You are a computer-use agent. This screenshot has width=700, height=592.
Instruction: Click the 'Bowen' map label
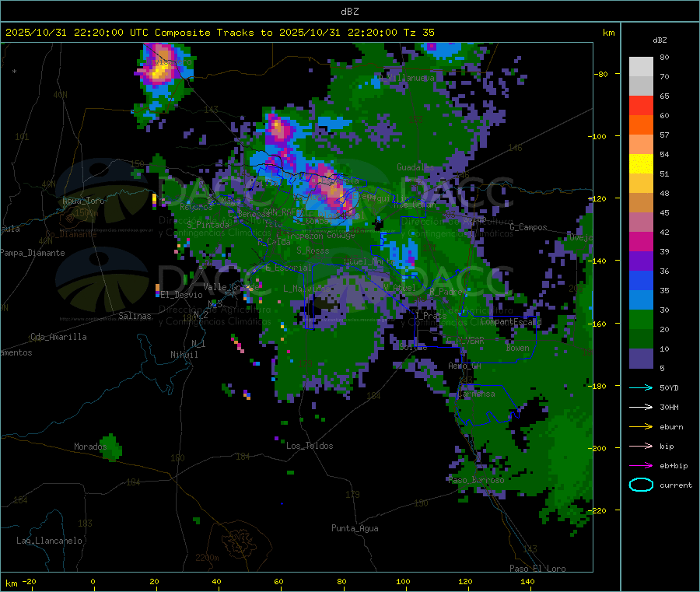click(x=518, y=348)
